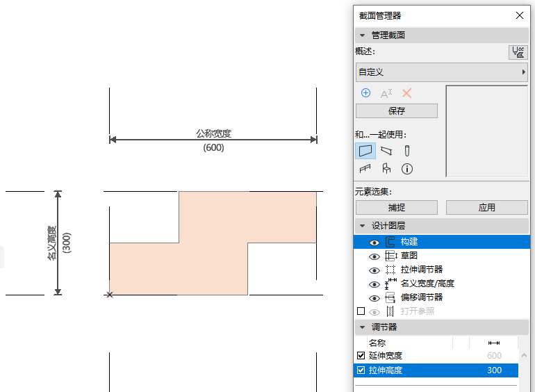Toggle visibility of 名义宽度/高度 layer
This screenshot has height=392, width=535.
374,284
